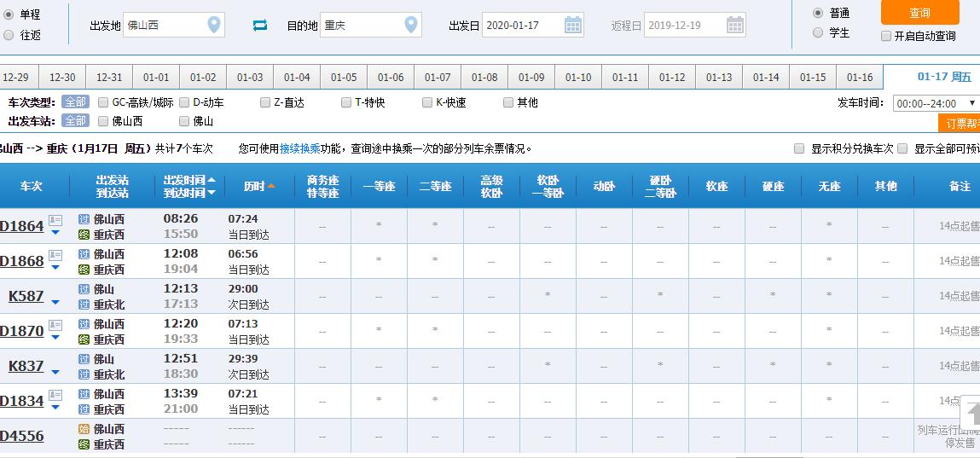Viewport: 980px width, 458px height.
Task: Expand the stop details arrow for K837
Action: tap(55, 371)
